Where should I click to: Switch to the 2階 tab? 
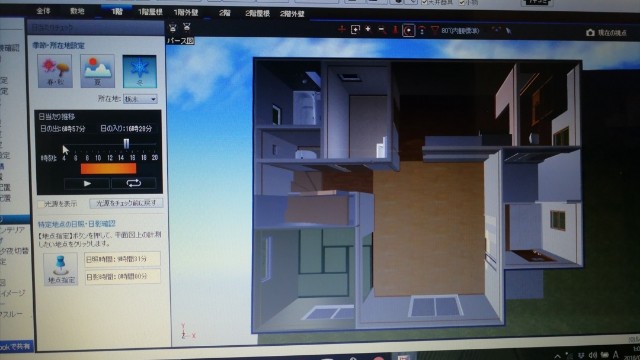coord(225,13)
